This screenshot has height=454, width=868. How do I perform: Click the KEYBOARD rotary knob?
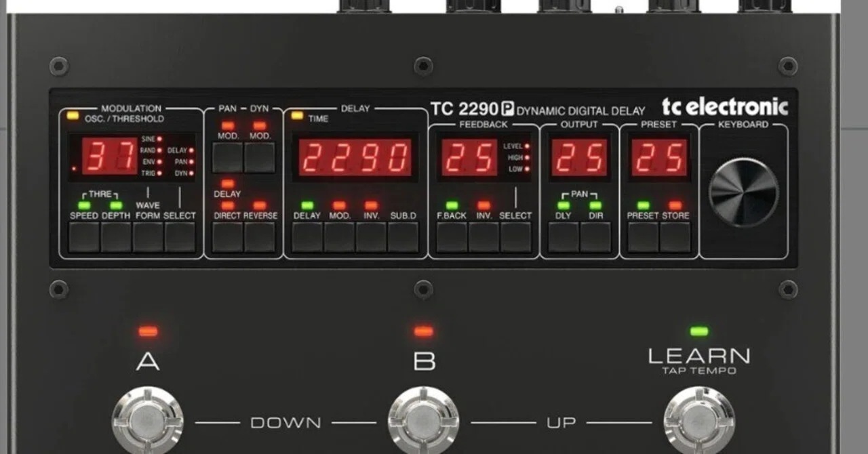tap(743, 192)
